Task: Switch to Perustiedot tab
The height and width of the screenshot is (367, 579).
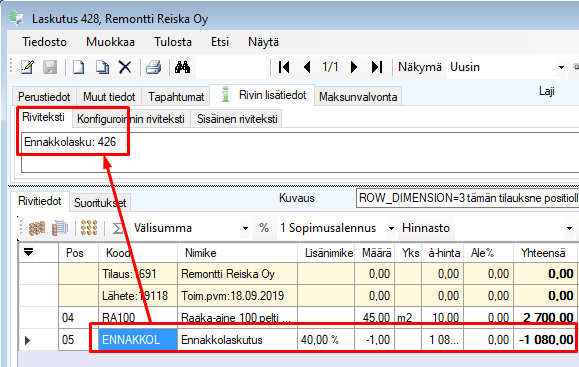Action: [x=44, y=97]
